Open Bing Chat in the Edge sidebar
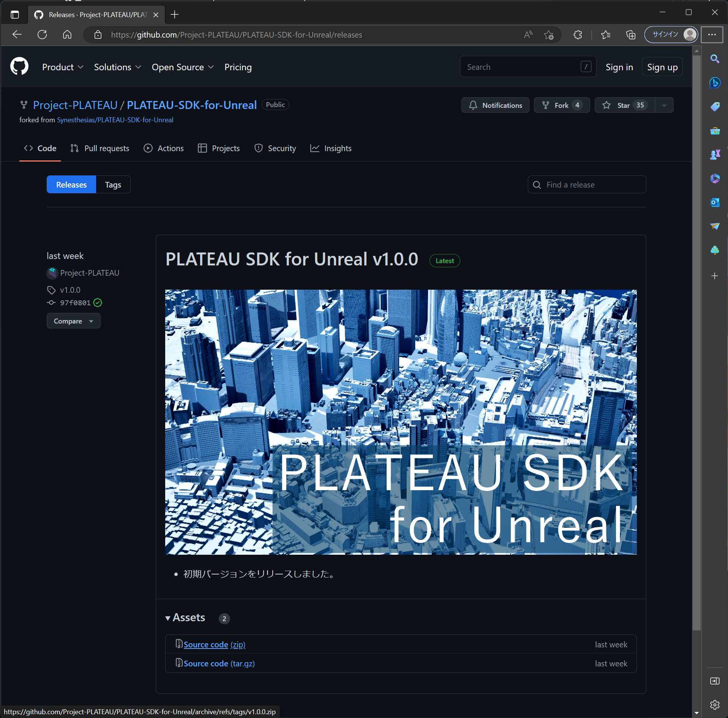The width and height of the screenshot is (728, 718). [x=715, y=83]
